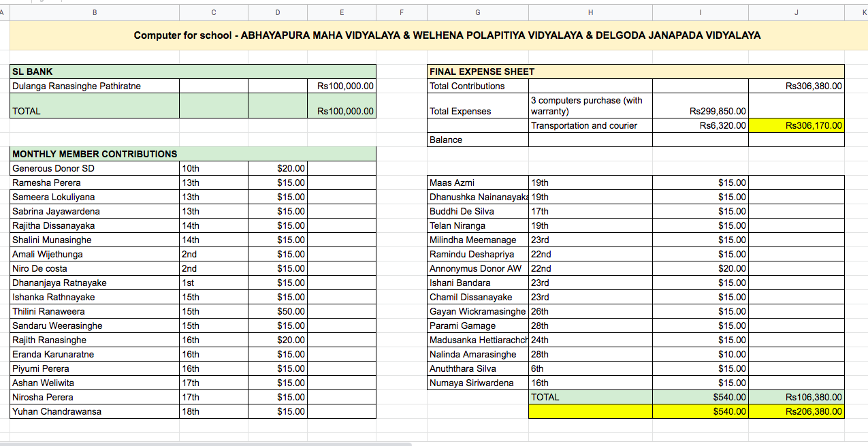Click '3 computers purchase (with warranty)' cell
Viewport: 868px width, 446px height.
(591, 106)
